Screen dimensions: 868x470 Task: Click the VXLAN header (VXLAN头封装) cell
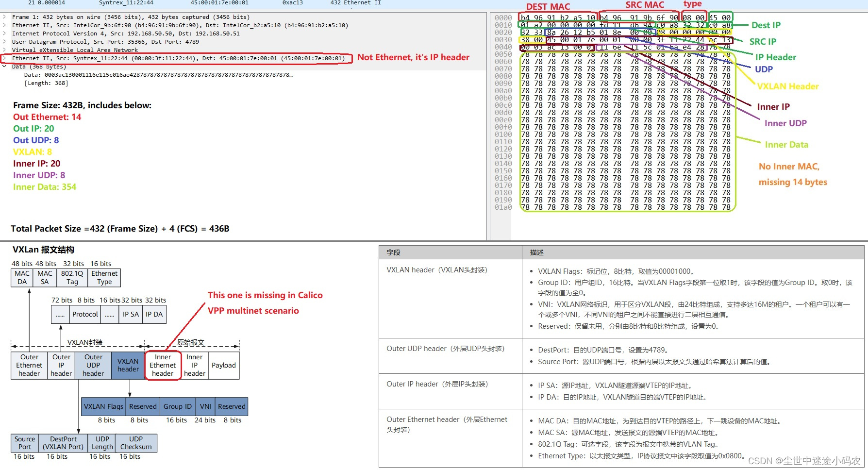click(451, 299)
